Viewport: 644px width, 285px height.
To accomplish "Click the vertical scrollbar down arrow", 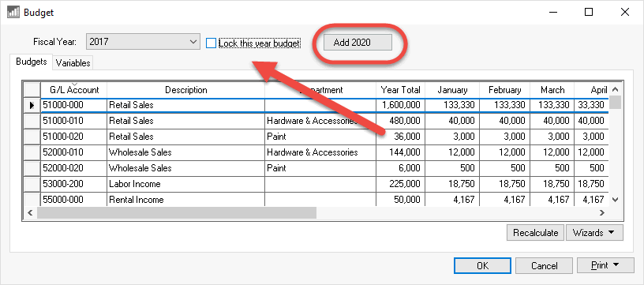I will (x=615, y=200).
